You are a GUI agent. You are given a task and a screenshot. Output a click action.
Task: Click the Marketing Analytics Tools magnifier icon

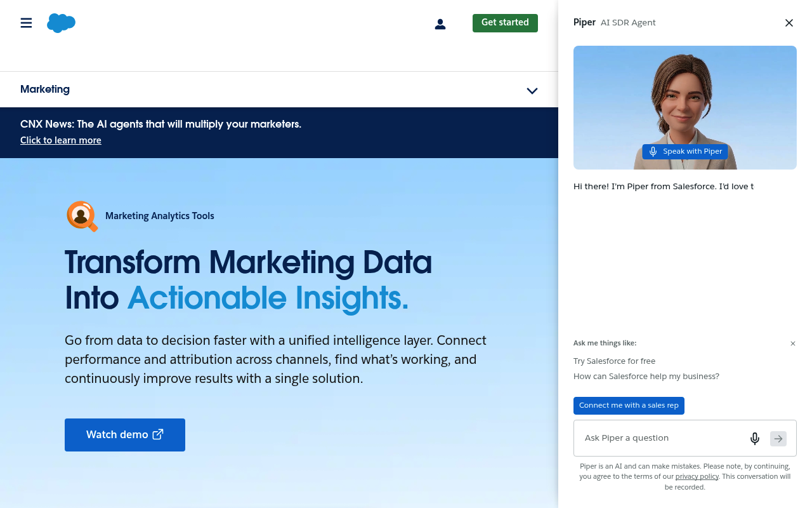[x=82, y=216]
